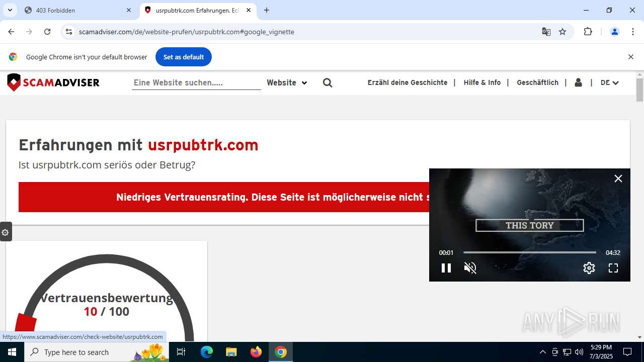Viewport: 644px width, 362px height.
Task: Reload the current page
Action: [47, 32]
